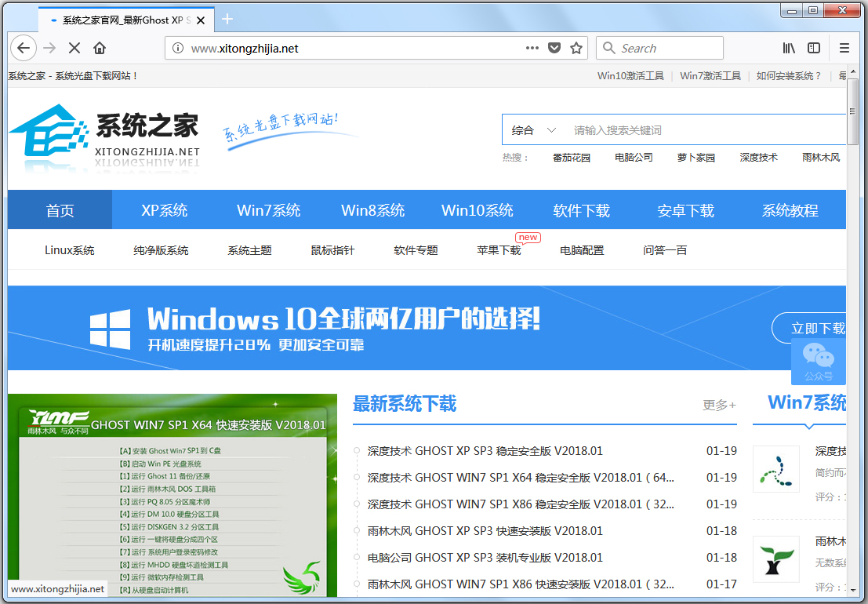Open the XP系统 navigation item
The height and width of the screenshot is (604, 868).
pos(165,210)
